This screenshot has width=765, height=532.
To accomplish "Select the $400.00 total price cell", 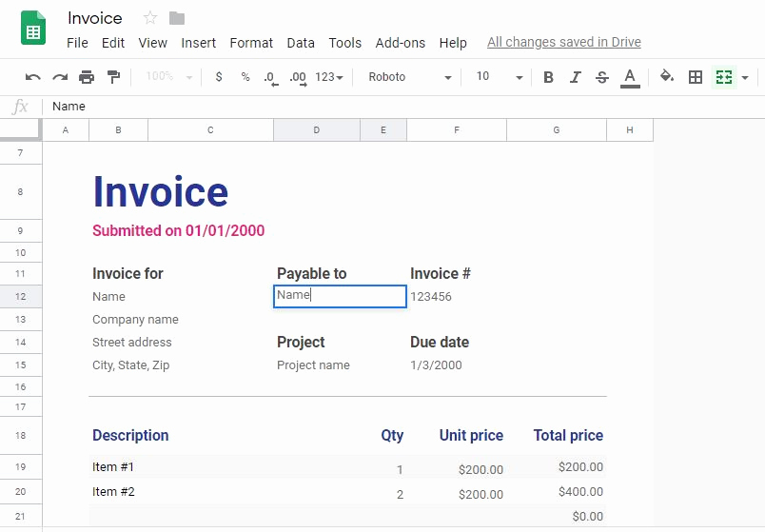I will [x=580, y=492].
